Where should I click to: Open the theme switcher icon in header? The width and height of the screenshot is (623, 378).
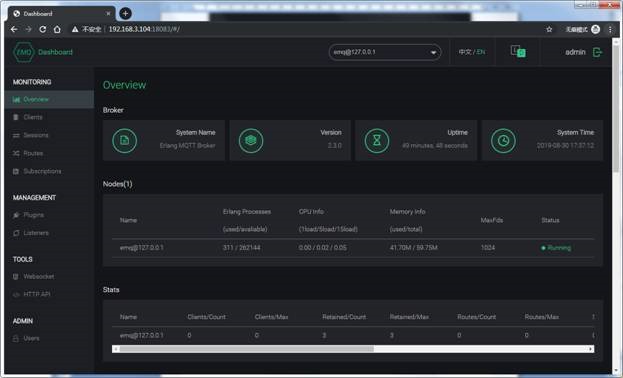pyautogui.click(x=518, y=51)
